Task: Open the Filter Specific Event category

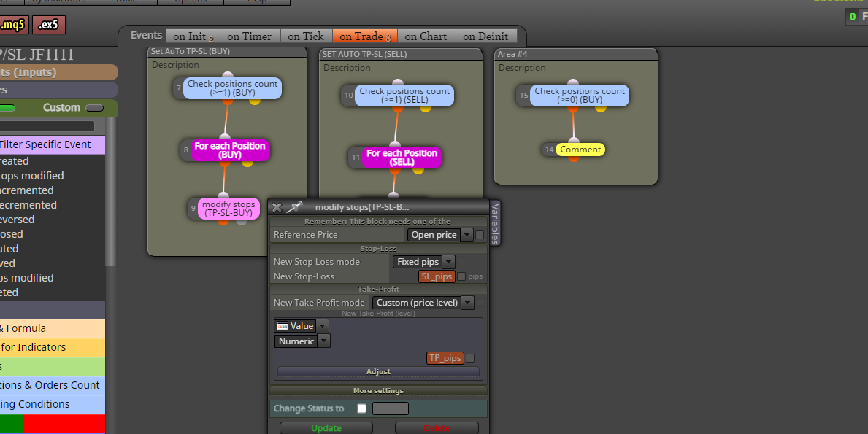Action: click(x=53, y=145)
